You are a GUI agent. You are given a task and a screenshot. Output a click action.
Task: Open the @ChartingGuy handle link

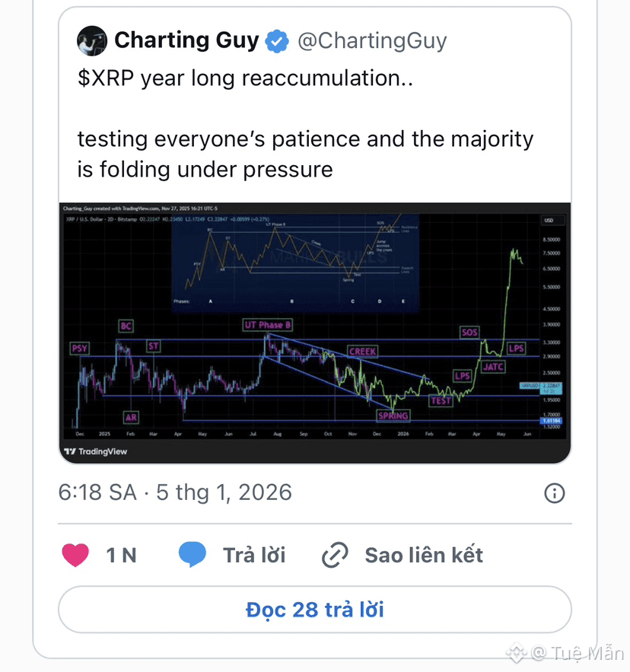pyautogui.click(x=371, y=41)
